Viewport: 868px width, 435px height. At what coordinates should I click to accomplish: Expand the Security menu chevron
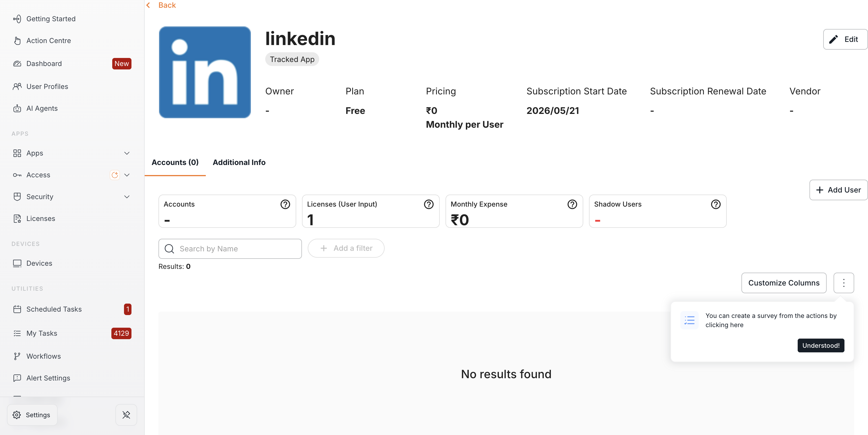pyautogui.click(x=127, y=197)
